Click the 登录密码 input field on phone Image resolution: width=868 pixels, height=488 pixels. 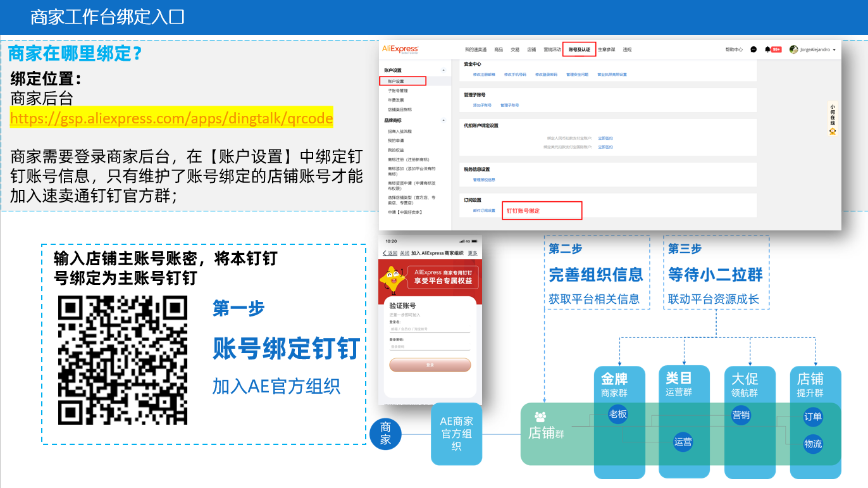430,346
